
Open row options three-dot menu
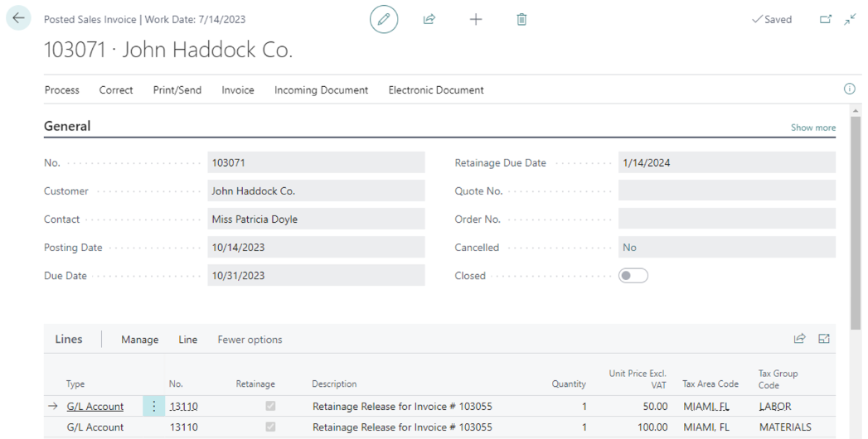pos(153,407)
